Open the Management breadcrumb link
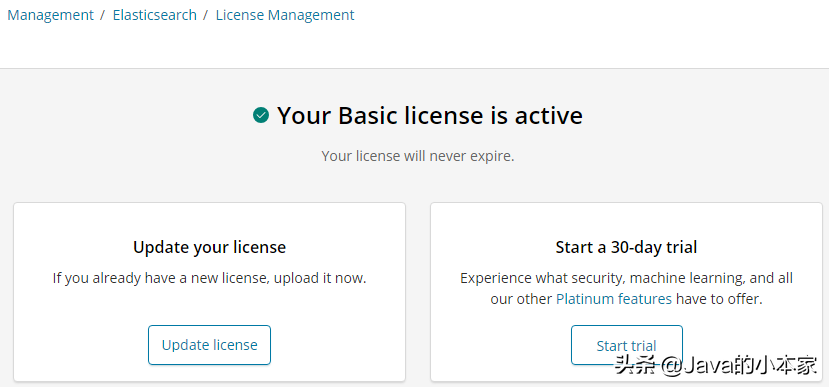 point(50,15)
